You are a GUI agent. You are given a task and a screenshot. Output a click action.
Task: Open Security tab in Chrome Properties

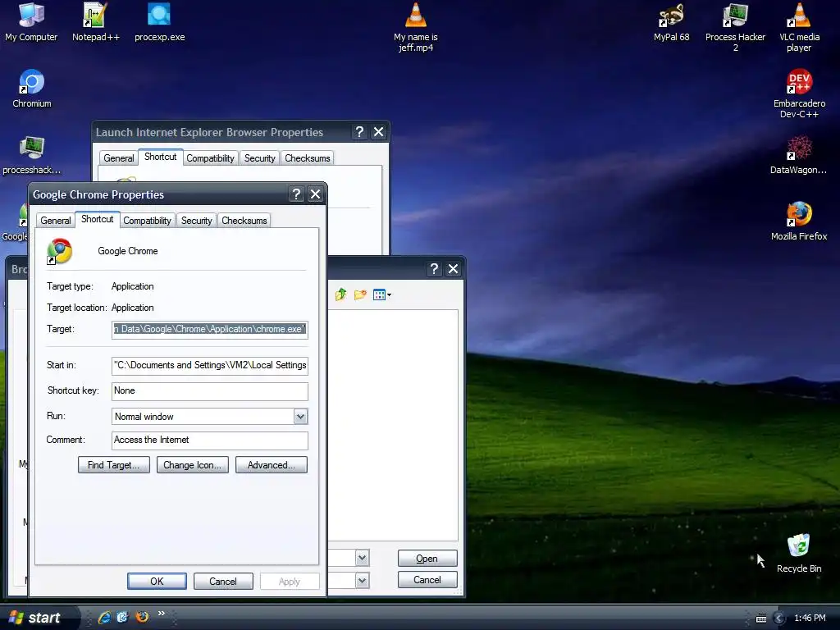click(x=196, y=220)
